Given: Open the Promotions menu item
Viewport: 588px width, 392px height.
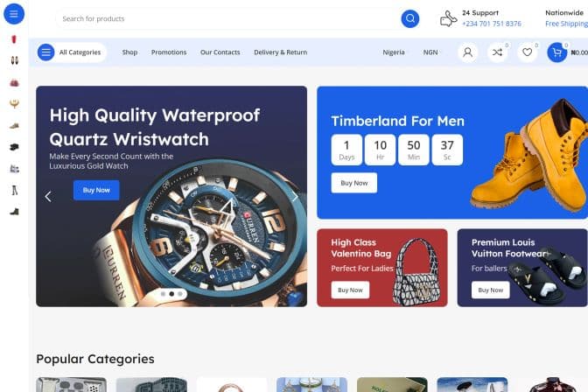Looking at the screenshot, I should pos(169,52).
